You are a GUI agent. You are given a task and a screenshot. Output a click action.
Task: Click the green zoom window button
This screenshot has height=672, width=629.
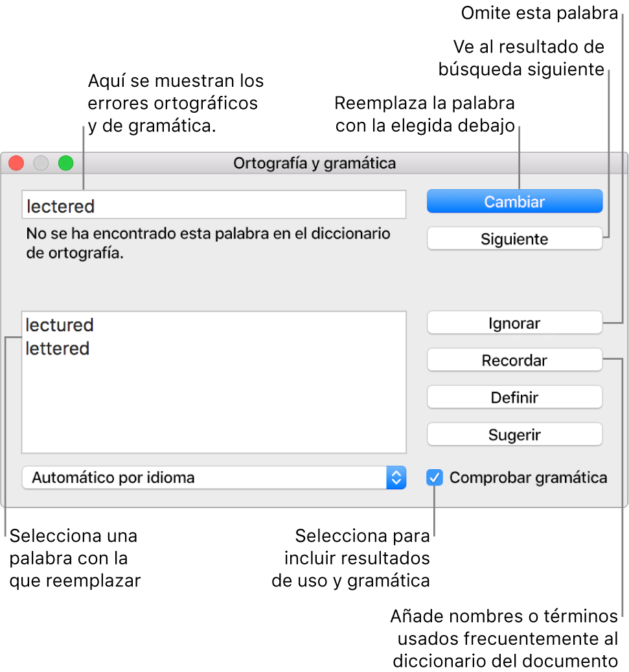pos(66,163)
